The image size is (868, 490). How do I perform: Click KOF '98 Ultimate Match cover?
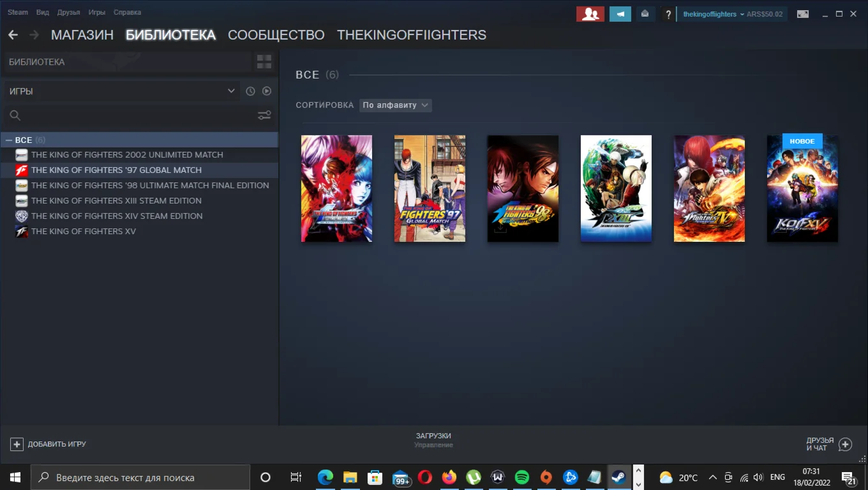pyautogui.click(x=523, y=188)
